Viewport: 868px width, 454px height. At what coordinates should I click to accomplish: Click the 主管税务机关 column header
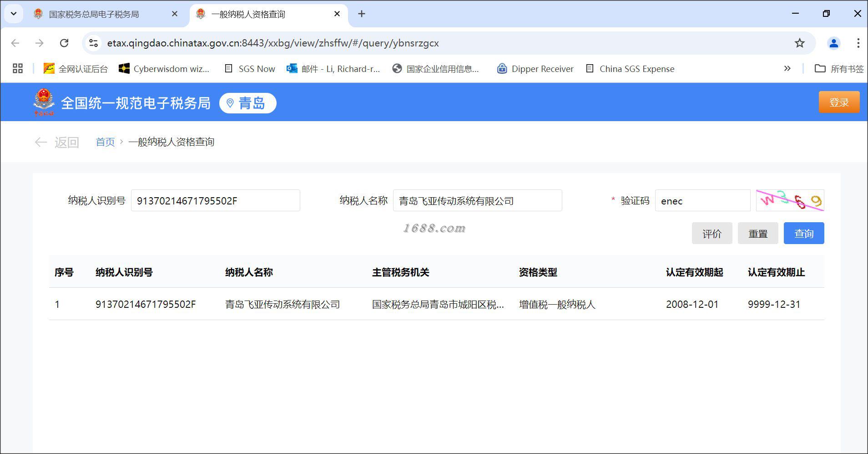click(x=400, y=272)
